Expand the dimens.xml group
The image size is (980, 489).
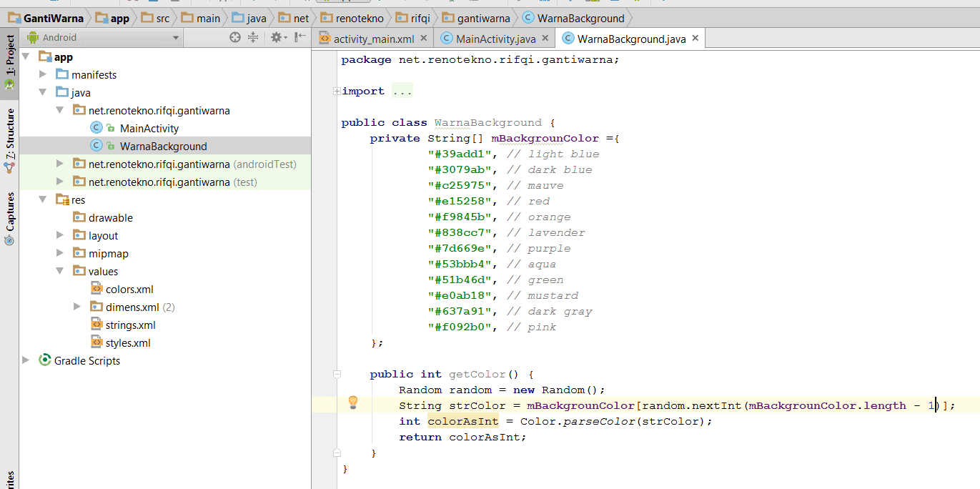tap(78, 306)
